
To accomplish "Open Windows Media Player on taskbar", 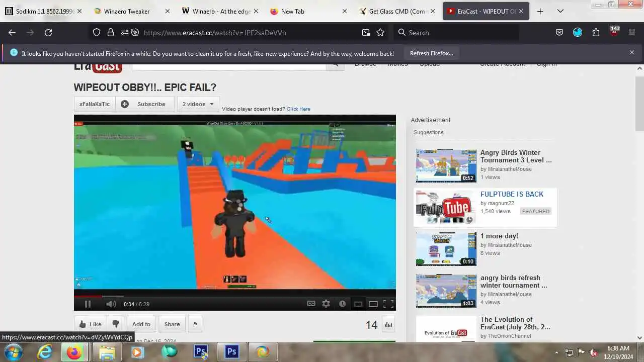I will 137,352.
